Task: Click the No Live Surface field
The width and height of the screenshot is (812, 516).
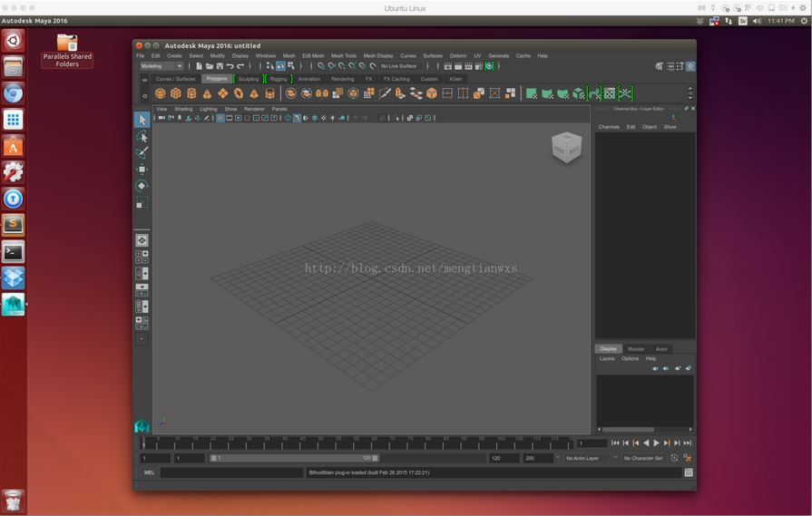Action: pyautogui.click(x=399, y=66)
